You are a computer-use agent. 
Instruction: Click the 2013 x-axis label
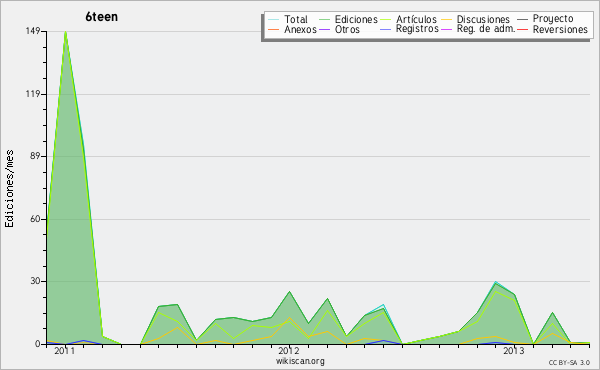pos(514,350)
